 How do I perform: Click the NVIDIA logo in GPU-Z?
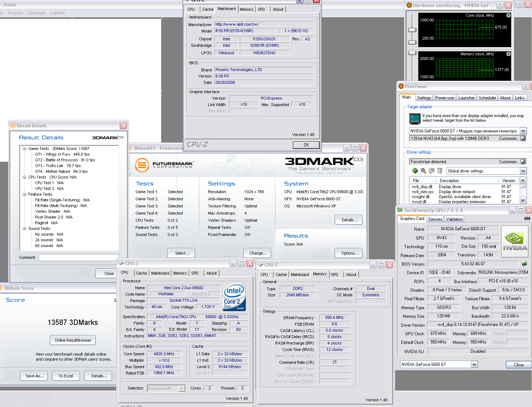click(x=515, y=241)
